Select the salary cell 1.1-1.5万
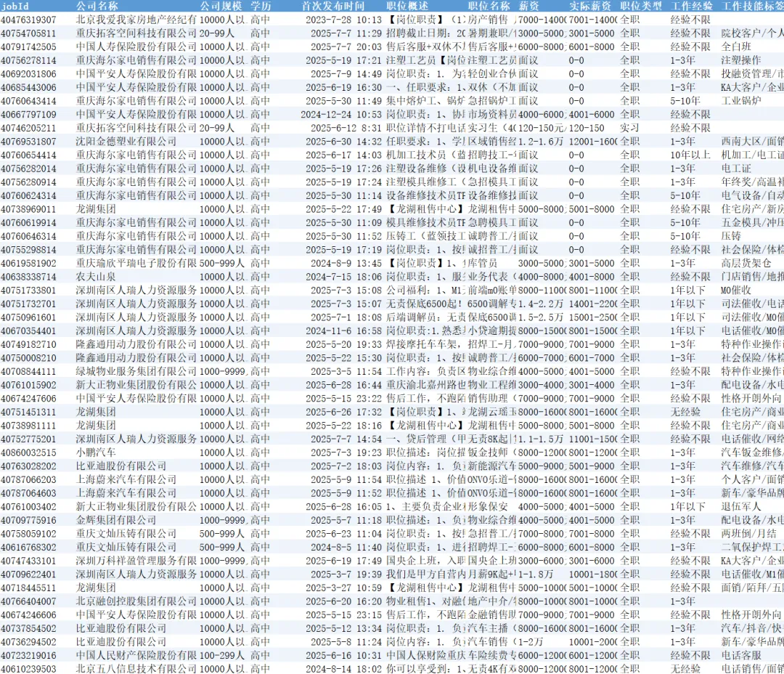 pyautogui.click(x=541, y=439)
